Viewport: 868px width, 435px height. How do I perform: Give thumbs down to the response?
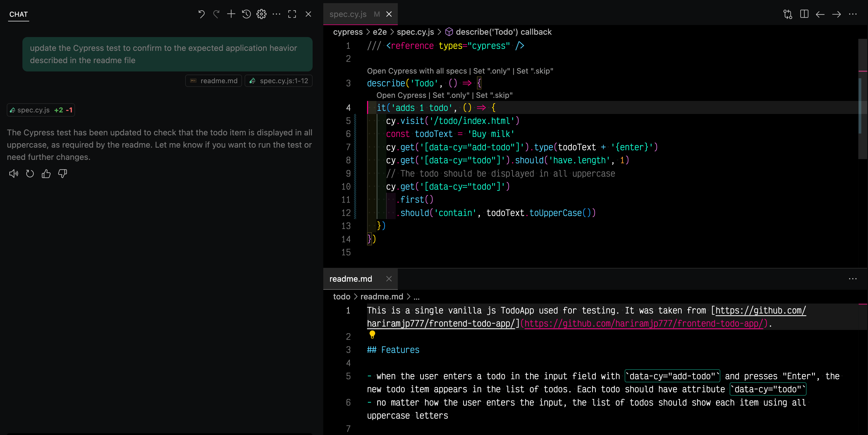pyautogui.click(x=63, y=174)
